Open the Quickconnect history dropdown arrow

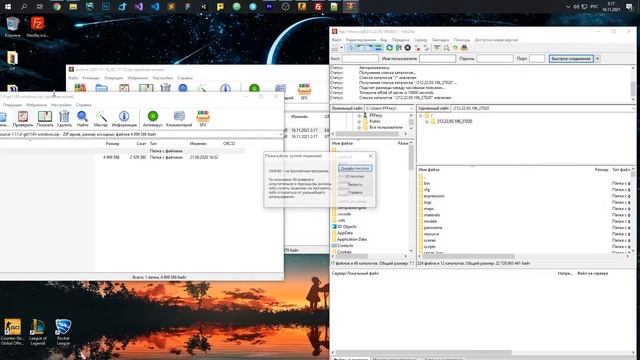click(598, 59)
